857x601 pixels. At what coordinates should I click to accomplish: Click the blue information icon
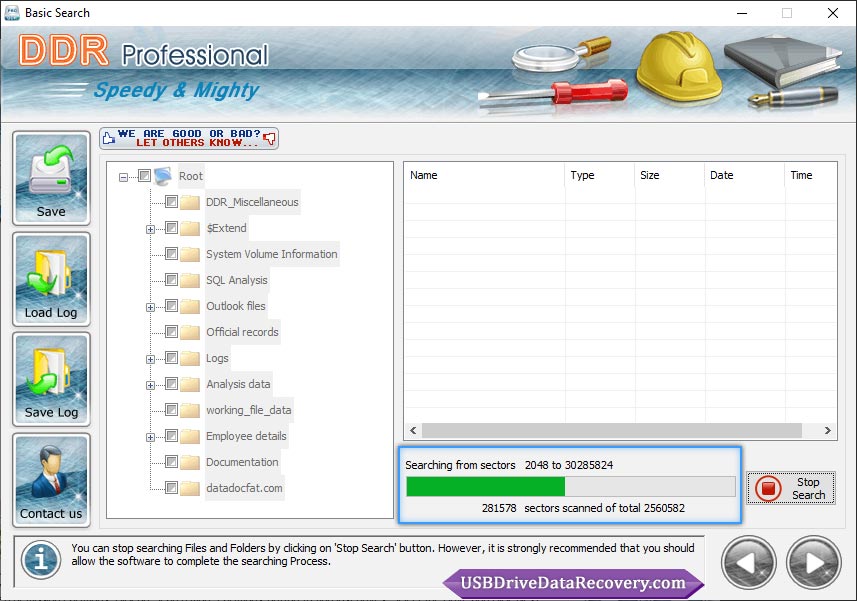(x=41, y=560)
